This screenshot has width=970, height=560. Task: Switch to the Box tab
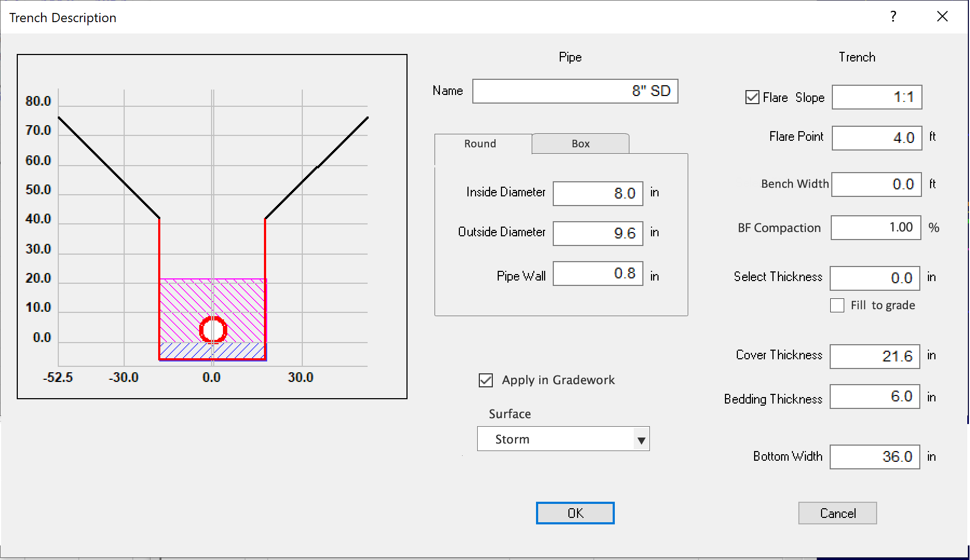point(580,144)
